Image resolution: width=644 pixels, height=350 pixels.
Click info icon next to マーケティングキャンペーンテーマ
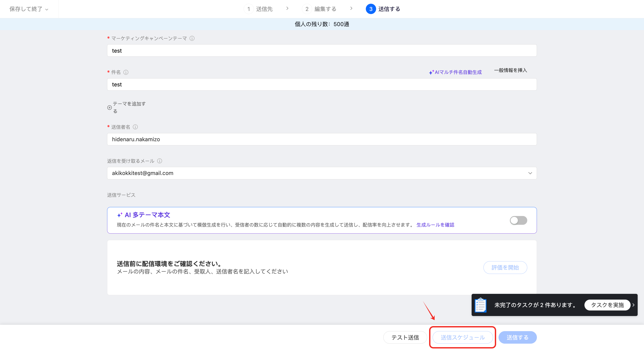192,38
